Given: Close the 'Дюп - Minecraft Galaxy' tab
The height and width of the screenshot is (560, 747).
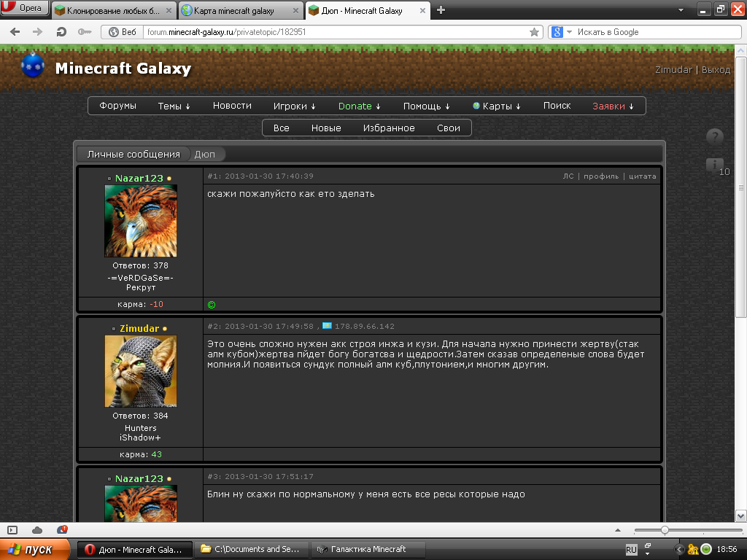Looking at the screenshot, I should (x=422, y=10).
